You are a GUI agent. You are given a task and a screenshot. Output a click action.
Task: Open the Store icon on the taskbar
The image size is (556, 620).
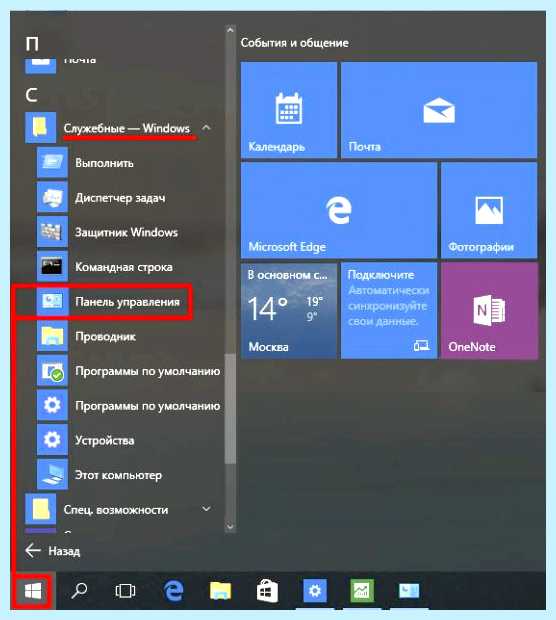click(267, 591)
